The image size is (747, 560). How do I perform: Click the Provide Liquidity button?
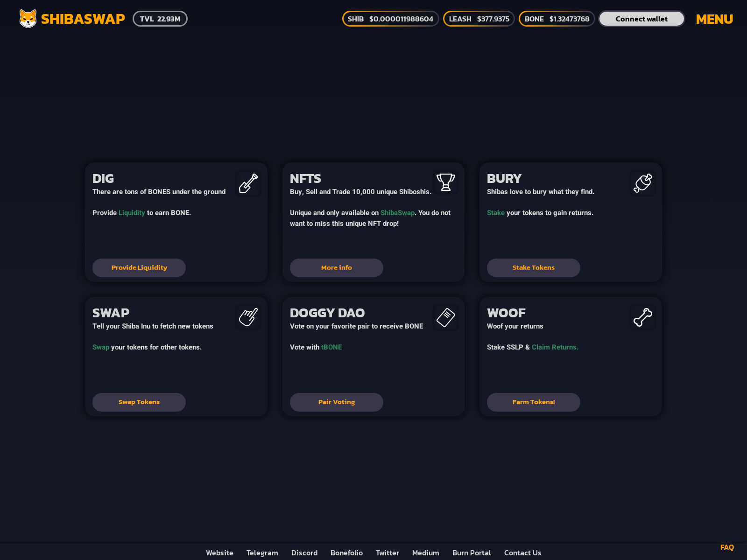139,268
